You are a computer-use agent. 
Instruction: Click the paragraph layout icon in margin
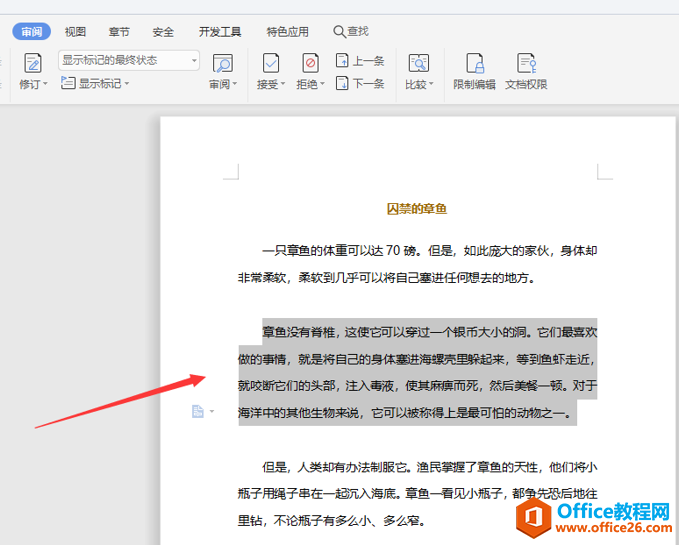click(x=197, y=411)
